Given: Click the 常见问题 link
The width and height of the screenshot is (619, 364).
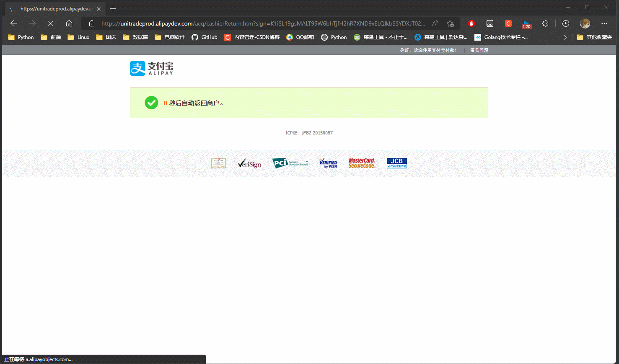Looking at the screenshot, I should pos(479,50).
